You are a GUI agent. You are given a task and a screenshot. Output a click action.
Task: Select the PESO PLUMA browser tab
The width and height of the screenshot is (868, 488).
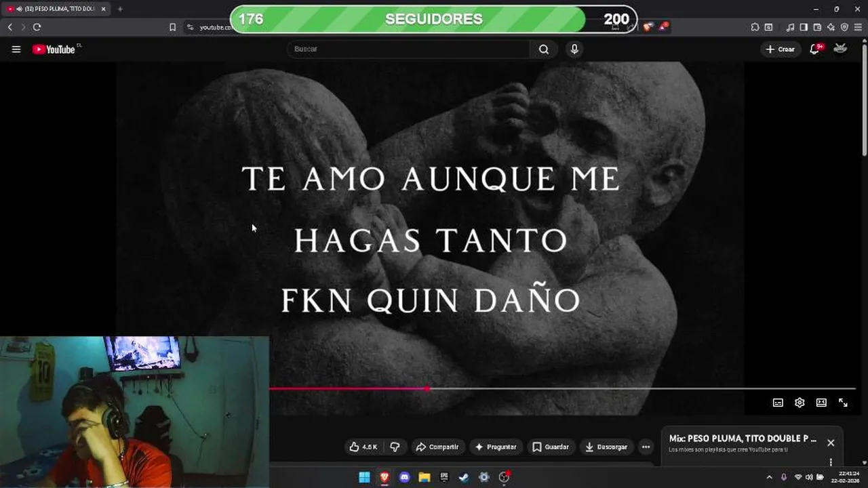[x=54, y=9]
